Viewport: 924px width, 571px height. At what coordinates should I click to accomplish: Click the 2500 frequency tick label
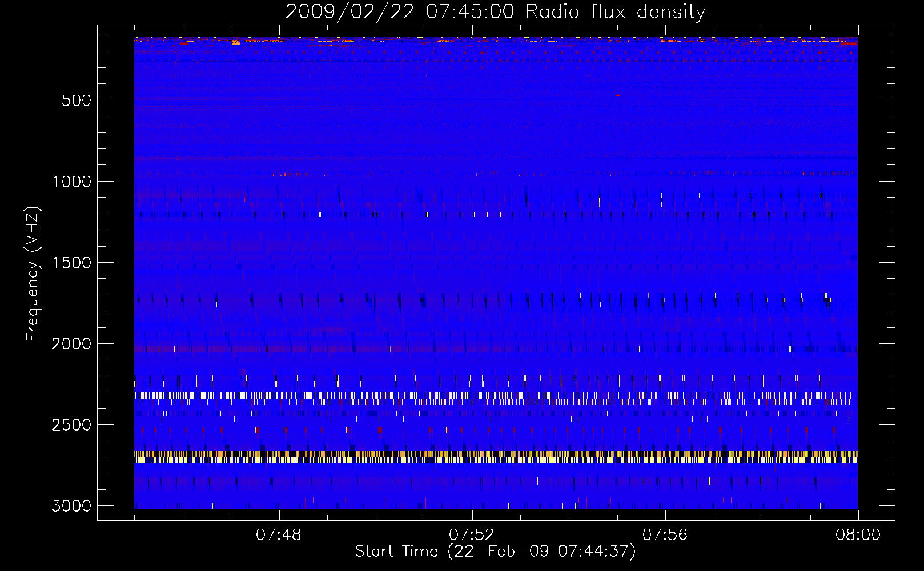pyautogui.click(x=71, y=425)
